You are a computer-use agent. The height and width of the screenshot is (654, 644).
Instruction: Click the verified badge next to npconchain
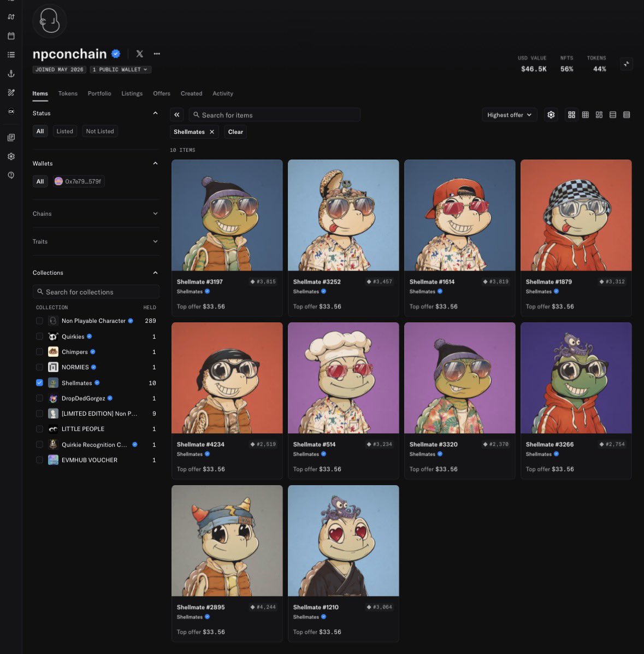click(x=116, y=54)
